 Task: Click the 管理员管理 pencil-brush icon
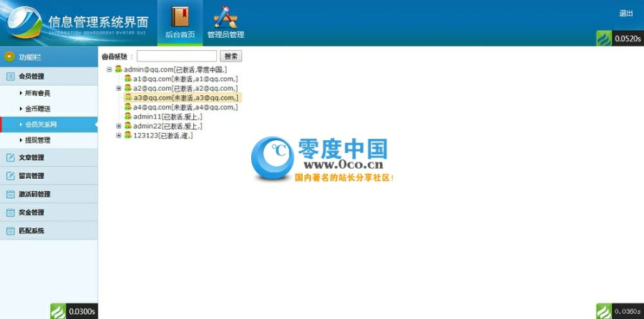tap(225, 17)
